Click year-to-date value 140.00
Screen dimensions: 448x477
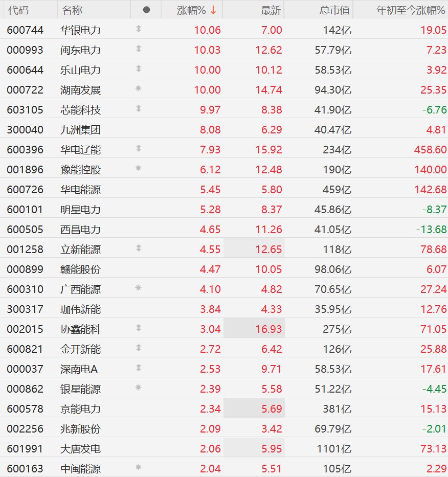tap(430, 170)
